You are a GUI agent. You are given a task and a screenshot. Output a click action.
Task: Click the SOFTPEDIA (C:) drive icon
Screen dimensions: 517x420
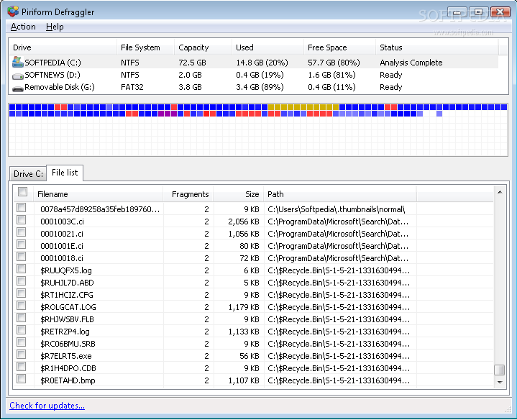point(17,62)
